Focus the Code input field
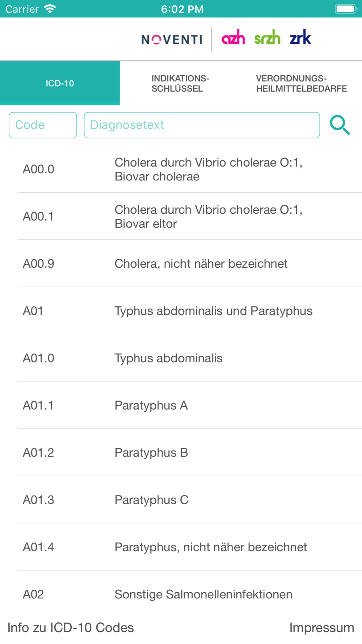The height and width of the screenshot is (644, 362). tap(43, 125)
